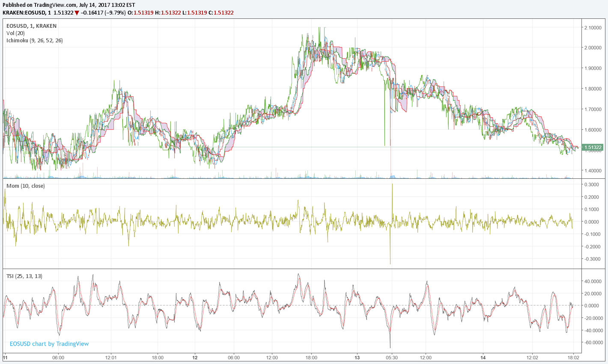Click the 1.60000 price axis label
This screenshot has width=608, height=364.
point(592,130)
